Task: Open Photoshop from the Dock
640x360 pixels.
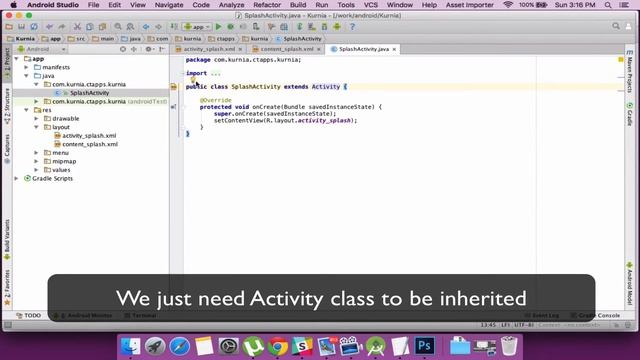Action: (424, 346)
